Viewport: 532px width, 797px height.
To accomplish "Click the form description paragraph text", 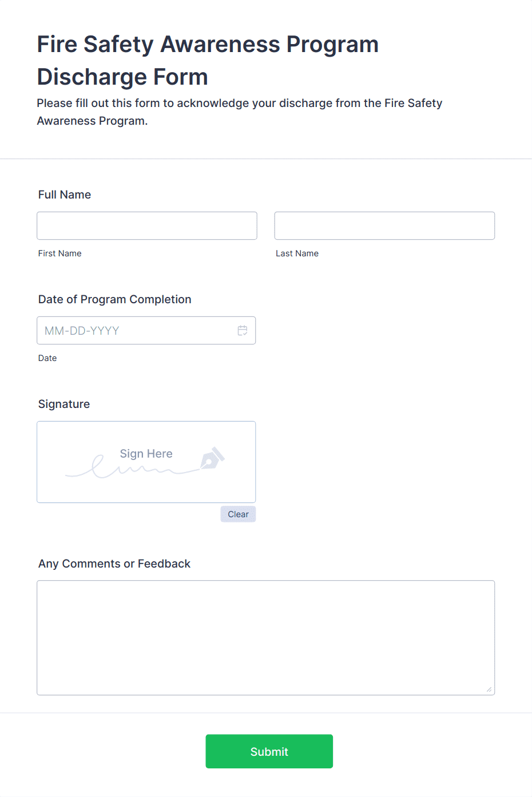I will coord(240,112).
